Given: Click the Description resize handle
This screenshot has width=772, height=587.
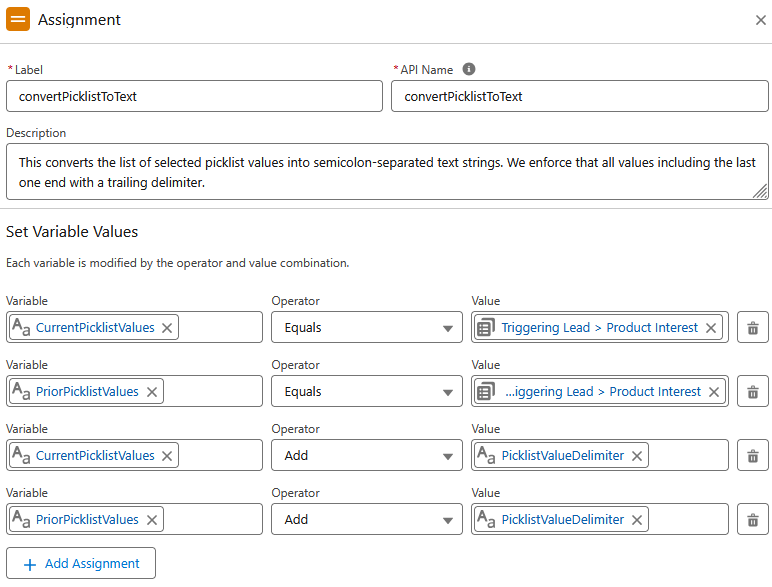Looking at the screenshot, I should click(760, 192).
